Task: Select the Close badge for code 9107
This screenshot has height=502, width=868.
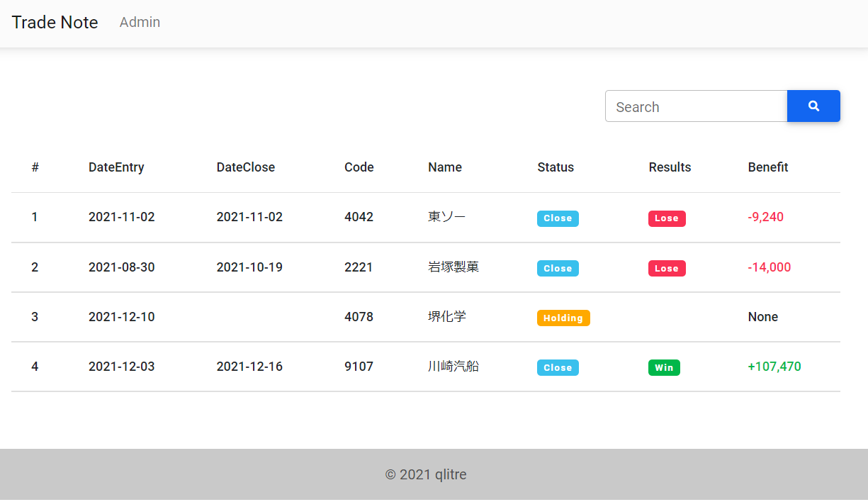Action: pos(558,368)
